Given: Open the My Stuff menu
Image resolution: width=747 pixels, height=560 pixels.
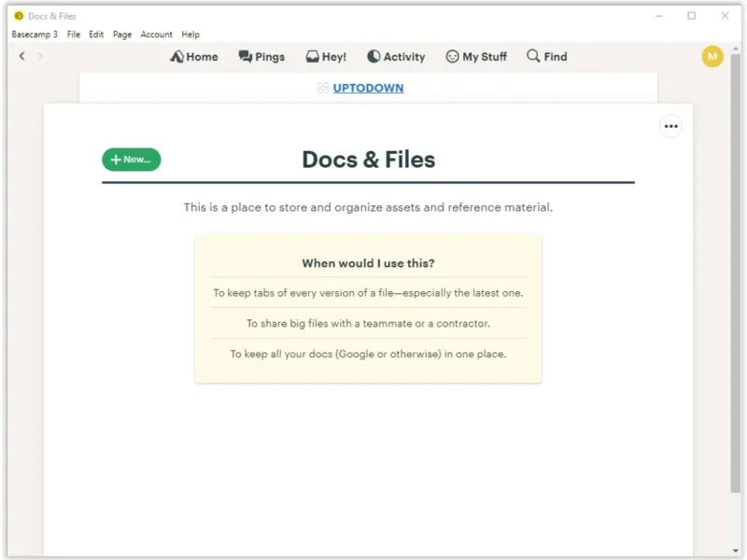Looking at the screenshot, I should point(476,57).
